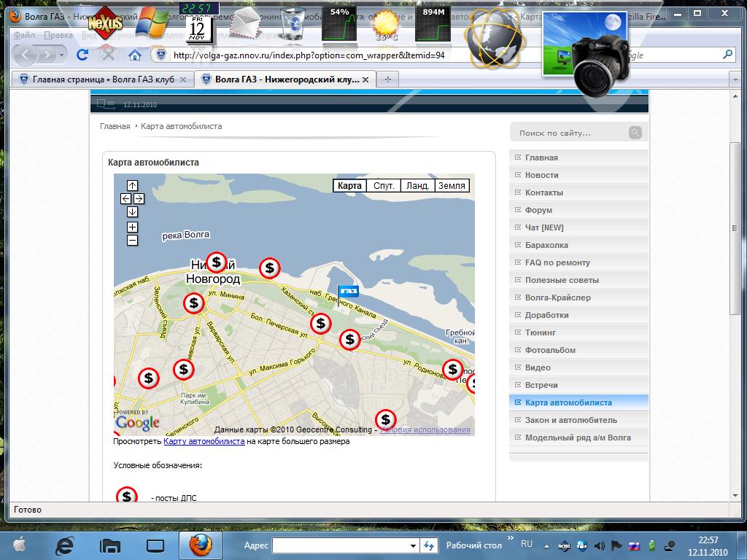Click the Главная breadcrumb link

click(x=115, y=126)
